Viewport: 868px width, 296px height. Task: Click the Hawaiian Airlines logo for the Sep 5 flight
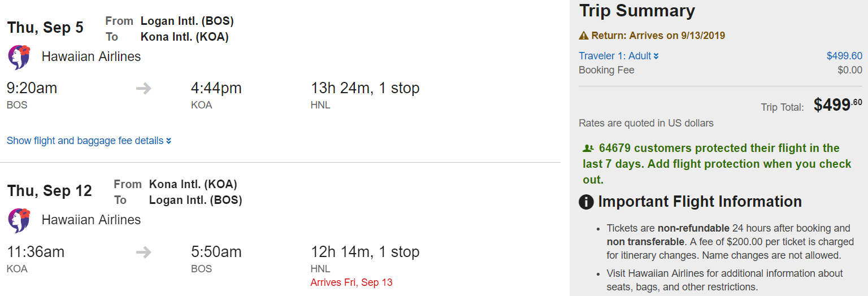click(x=19, y=57)
